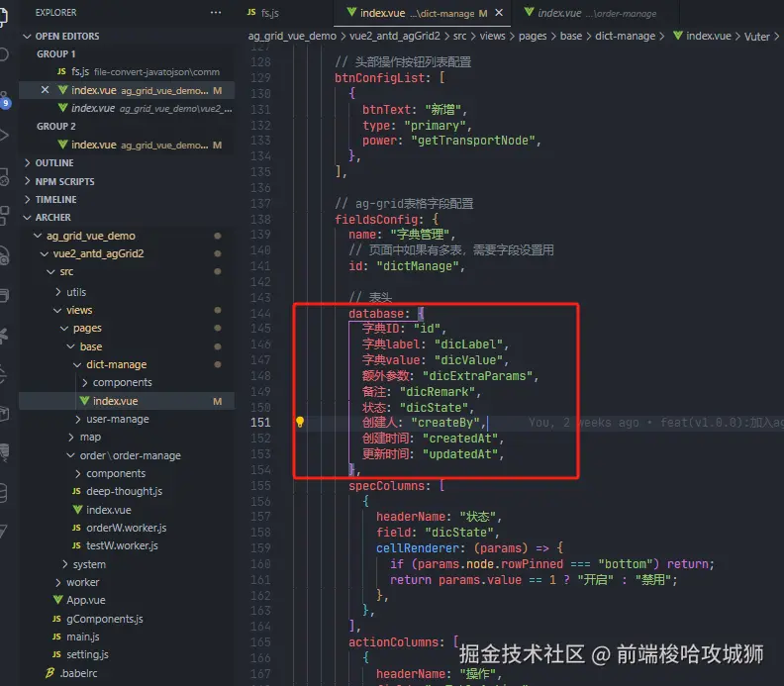The image size is (784, 686).
Task: Click the Babel icon of .babelrc
Action: 50,673
